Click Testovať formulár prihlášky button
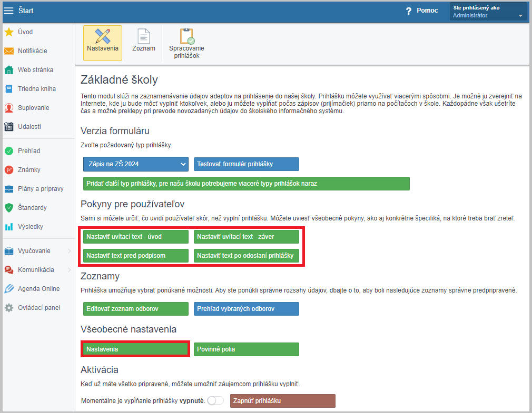 pos(247,164)
